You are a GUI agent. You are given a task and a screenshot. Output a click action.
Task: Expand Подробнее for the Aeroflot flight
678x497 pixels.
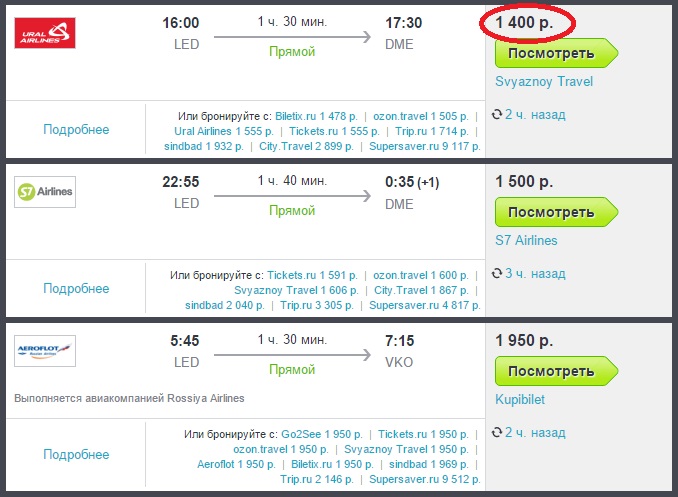pos(76,455)
